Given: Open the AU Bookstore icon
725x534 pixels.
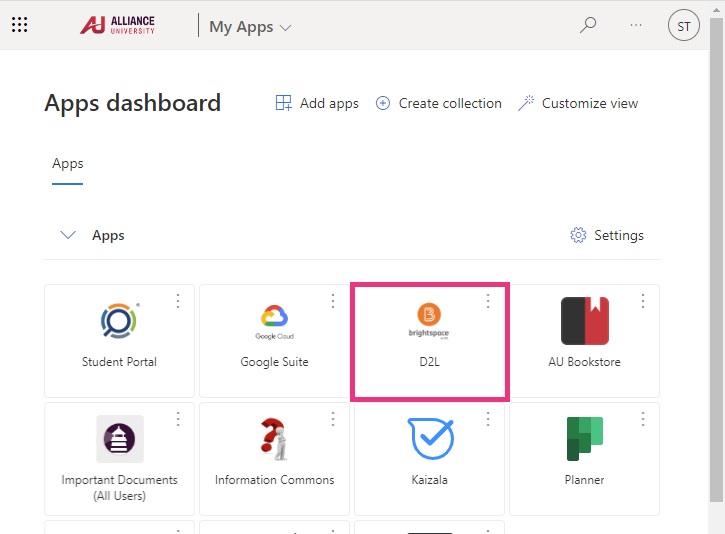Looking at the screenshot, I should pyautogui.click(x=584, y=321).
